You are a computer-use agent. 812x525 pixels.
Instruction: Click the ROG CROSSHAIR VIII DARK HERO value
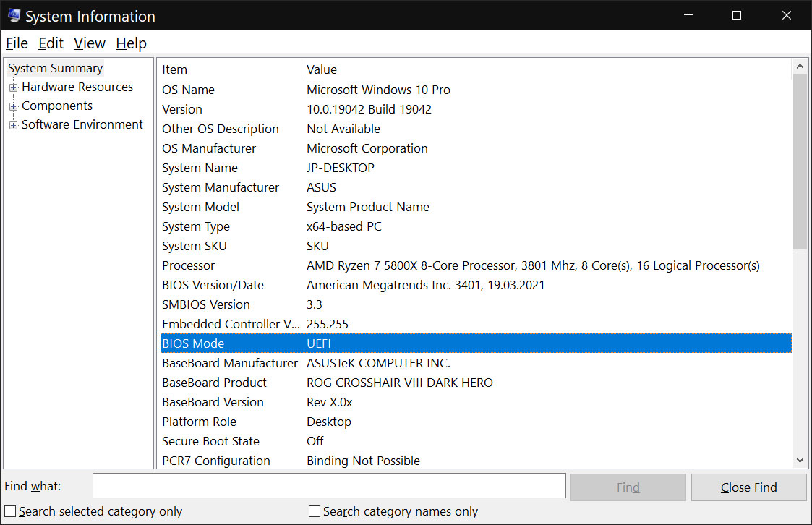[400, 383]
